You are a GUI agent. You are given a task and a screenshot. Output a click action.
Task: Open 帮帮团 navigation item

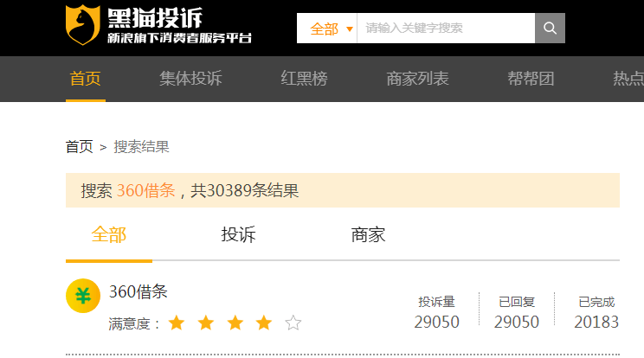531,79
